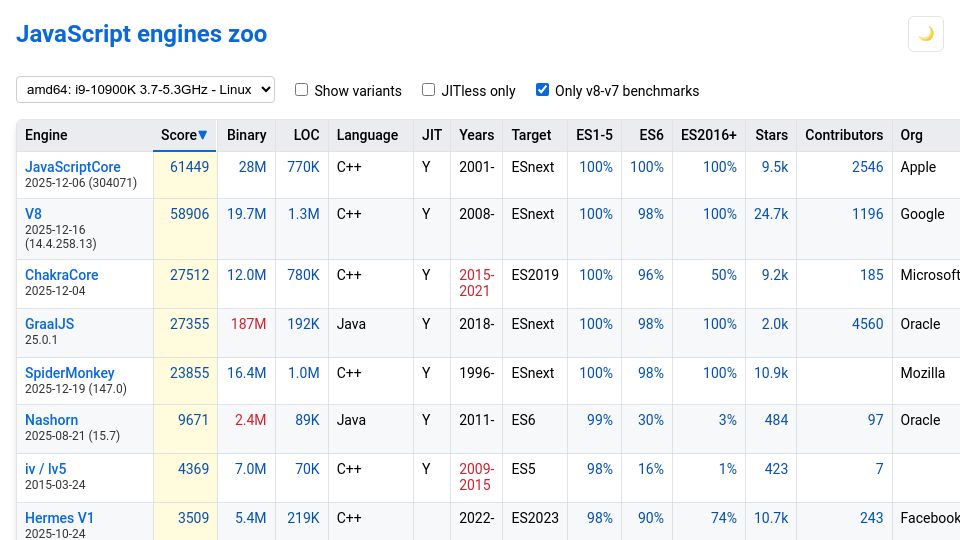Open the iv / lv5 engine link
This screenshot has width=960, height=540.
pyautogui.click(x=45, y=470)
